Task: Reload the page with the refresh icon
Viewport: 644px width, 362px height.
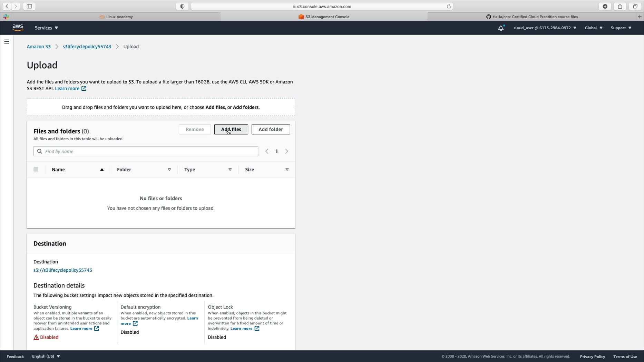Action: pos(449,6)
